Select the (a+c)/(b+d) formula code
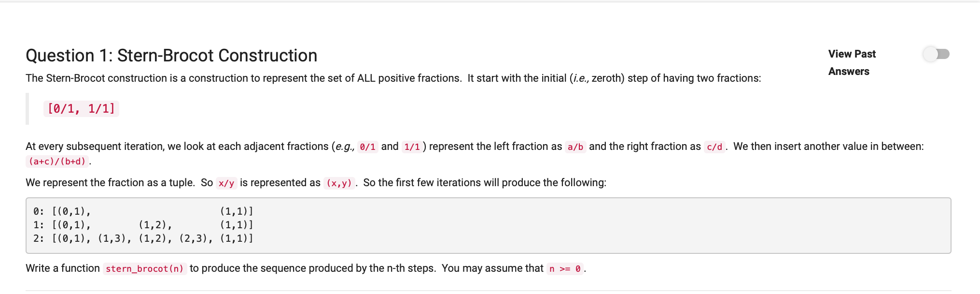 56,162
